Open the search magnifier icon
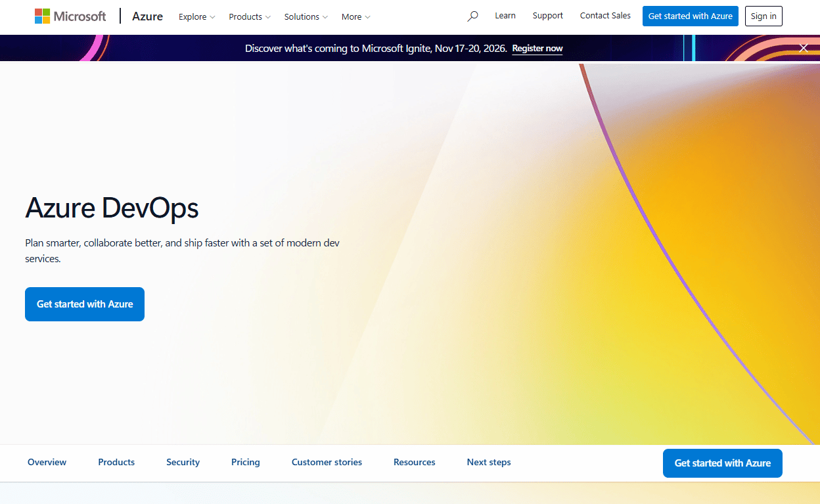 click(x=472, y=16)
